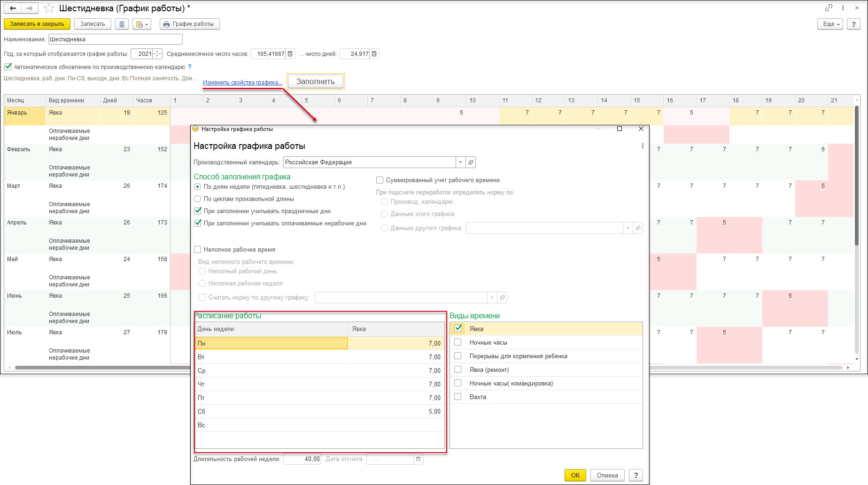The height and width of the screenshot is (485, 868).
Task: Edit the Наименование field
Action: 116,39
